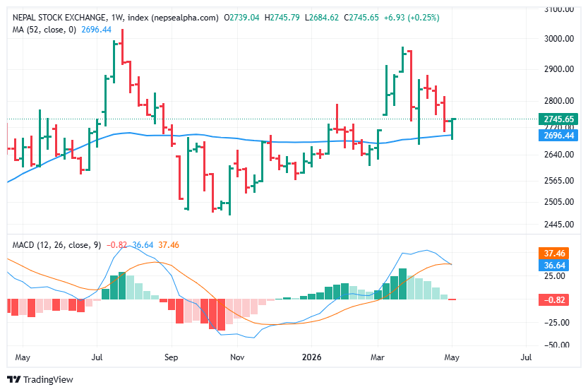
Task: Click the MA value 2696.44 in legend
Action: click(x=97, y=30)
